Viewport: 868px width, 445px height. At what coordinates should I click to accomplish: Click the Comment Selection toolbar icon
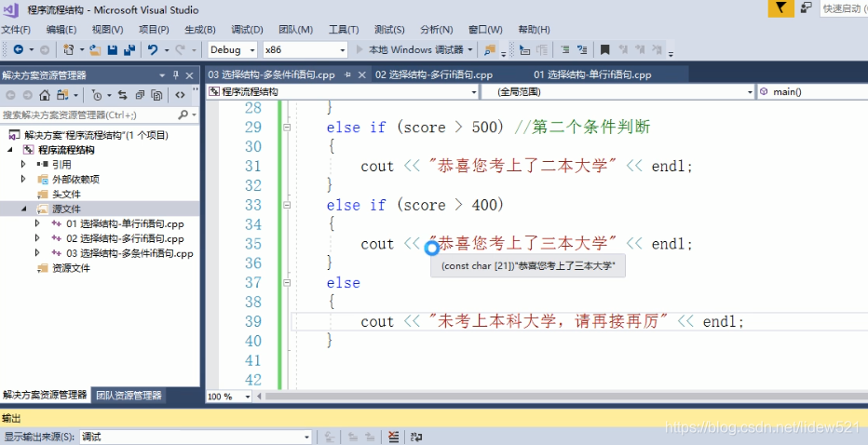point(564,50)
